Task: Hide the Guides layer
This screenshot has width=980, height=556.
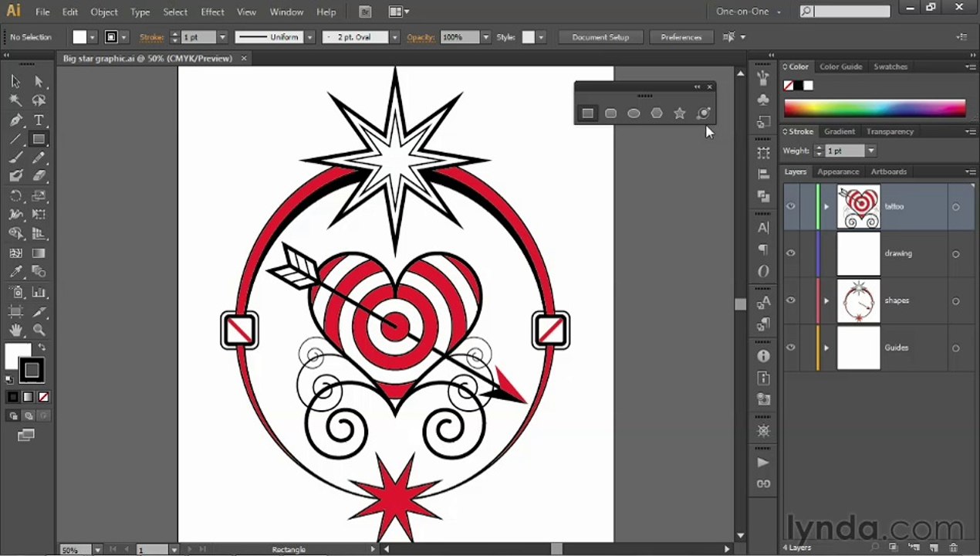Action: [x=791, y=347]
